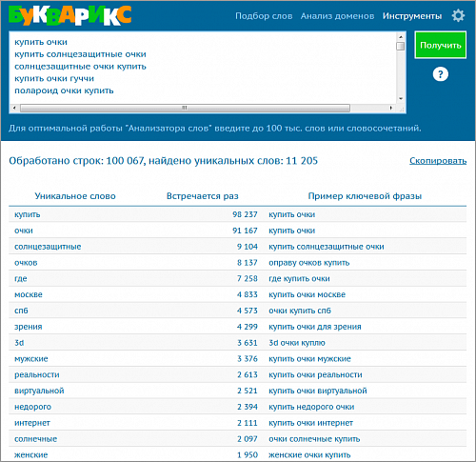Click the Букварикс logo
476x462 pixels.
[x=69, y=16]
